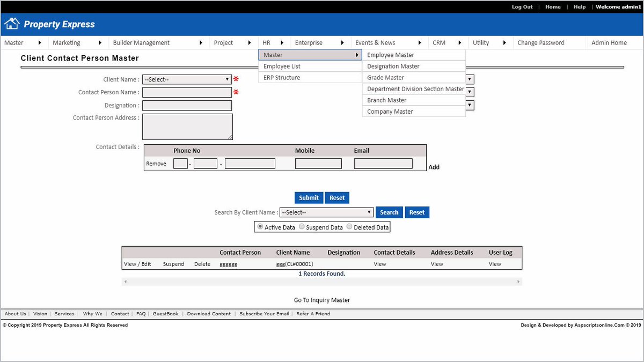
Task: Go to Change Password
Action: (541, 42)
